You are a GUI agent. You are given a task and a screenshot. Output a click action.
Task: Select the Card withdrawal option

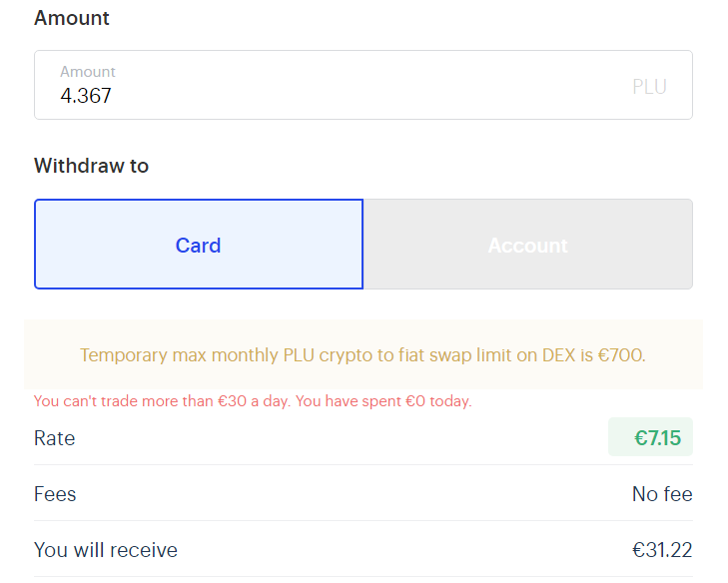pos(199,245)
